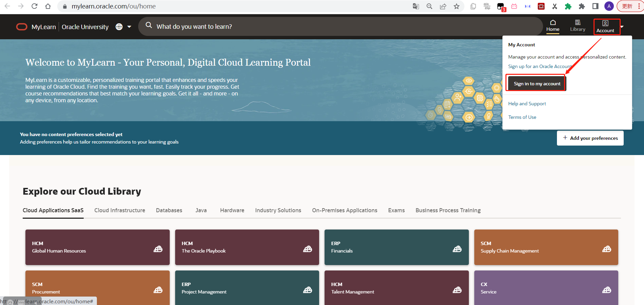This screenshot has height=305, width=644.
Task: Open the SCM Procurement card
Action: coord(98,288)
